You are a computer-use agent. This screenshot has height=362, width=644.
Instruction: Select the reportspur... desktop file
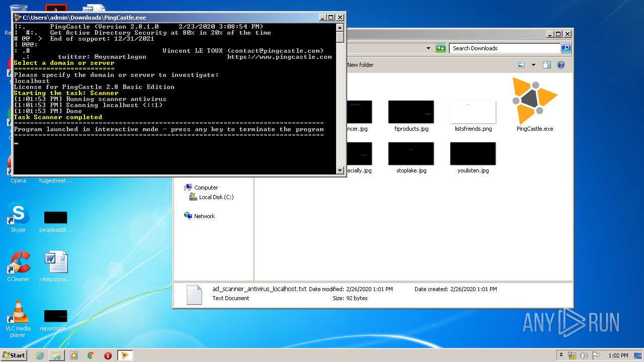[x=55, y=320]
